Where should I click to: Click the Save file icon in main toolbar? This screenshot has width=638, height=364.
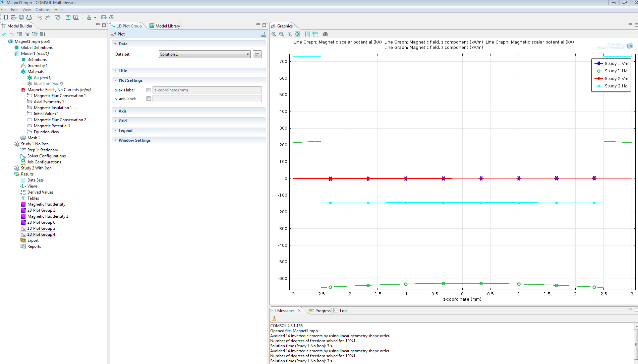tap(21, 17)
